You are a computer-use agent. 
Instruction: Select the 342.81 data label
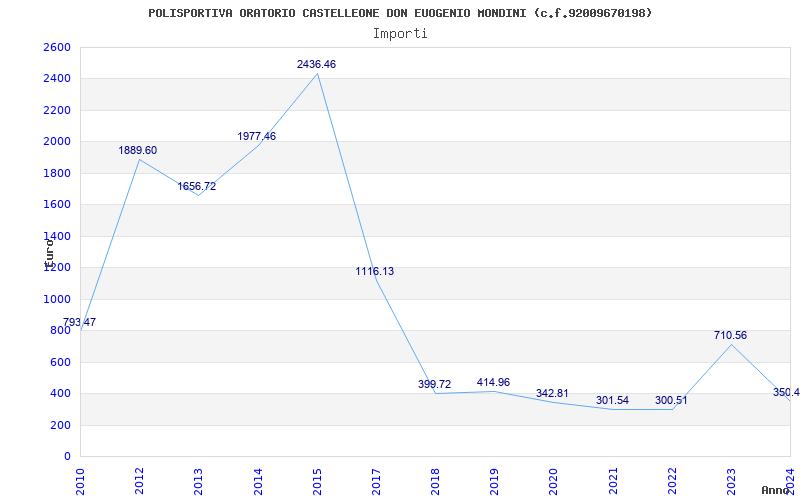pyautogui.click(x=552, y=394)
